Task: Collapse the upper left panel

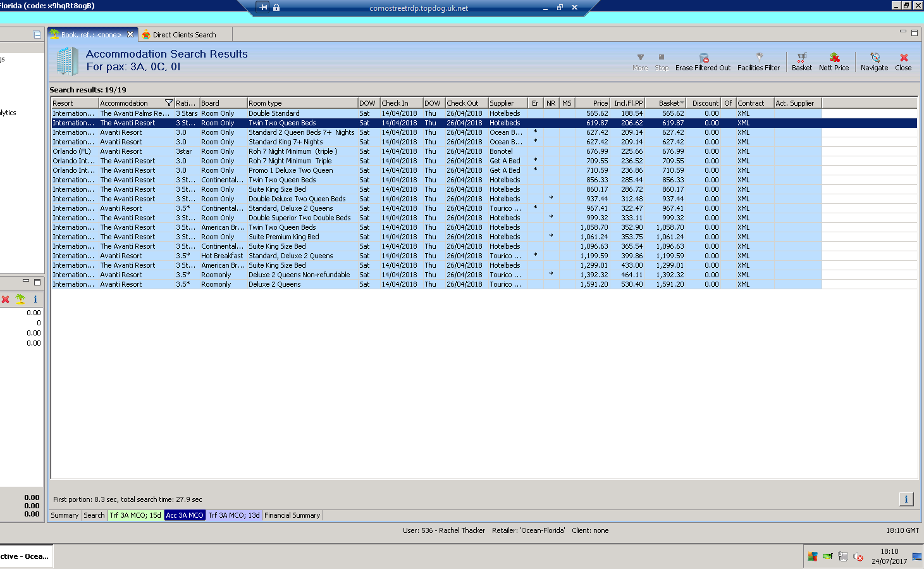Action: 37,35
